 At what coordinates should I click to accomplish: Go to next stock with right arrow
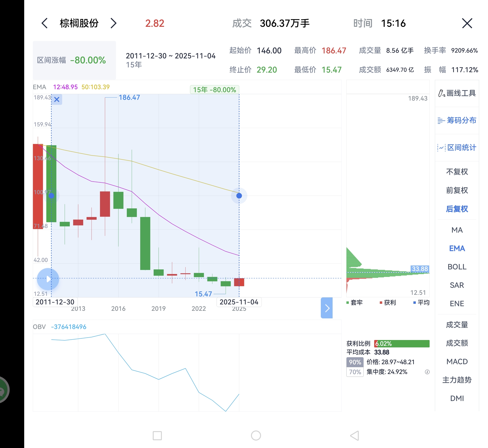pyautogui.click(x=113, y=23)
